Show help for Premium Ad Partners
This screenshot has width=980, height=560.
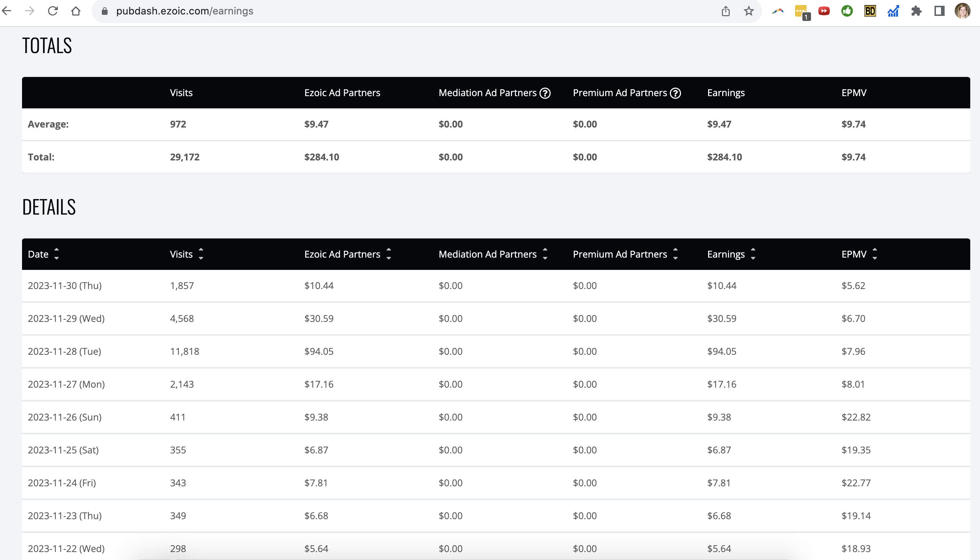pos(675,93)
